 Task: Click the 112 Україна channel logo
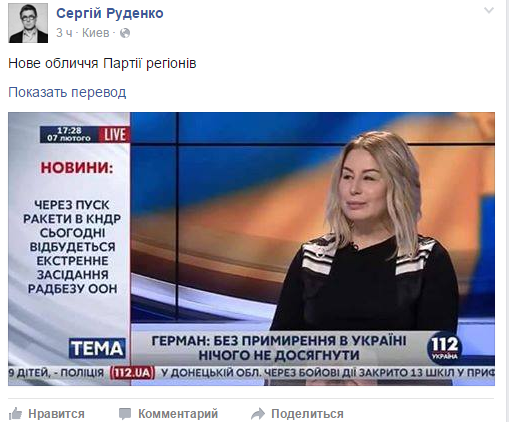pos(444,347)
